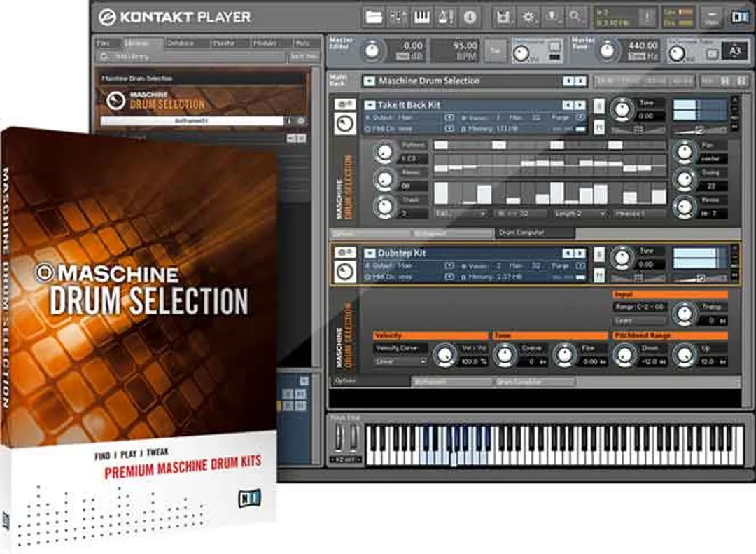
Task: Click the Dubstep Kit round instrument logo icon
Action: [345, 270]
